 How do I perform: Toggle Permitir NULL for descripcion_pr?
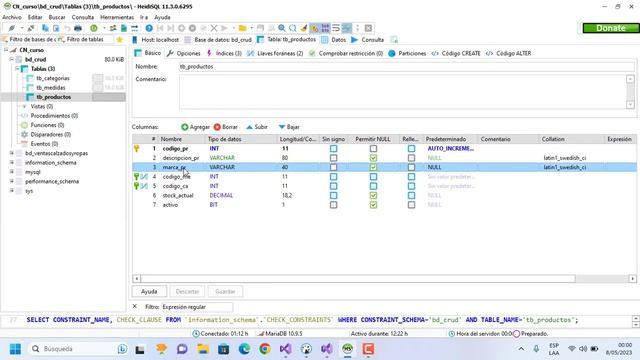[x=373, y=158]
